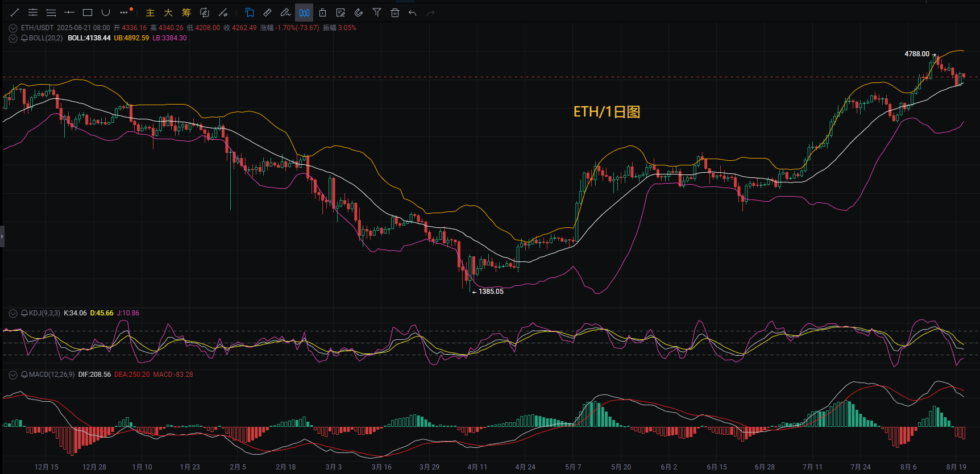Click the DIF:208.56 value
The image size is (980, 474).
94,375
